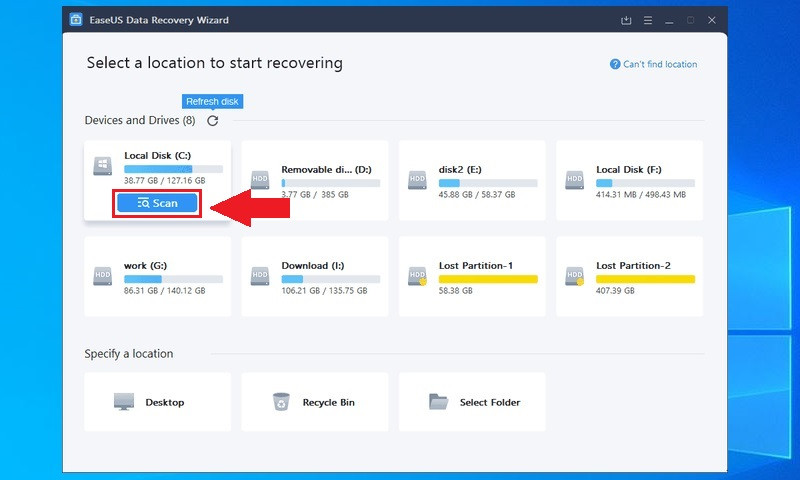Minimize the EaseUS Data Recovery window
The width and height of the screenshot is (800, 480).
[x=669, y=20]
